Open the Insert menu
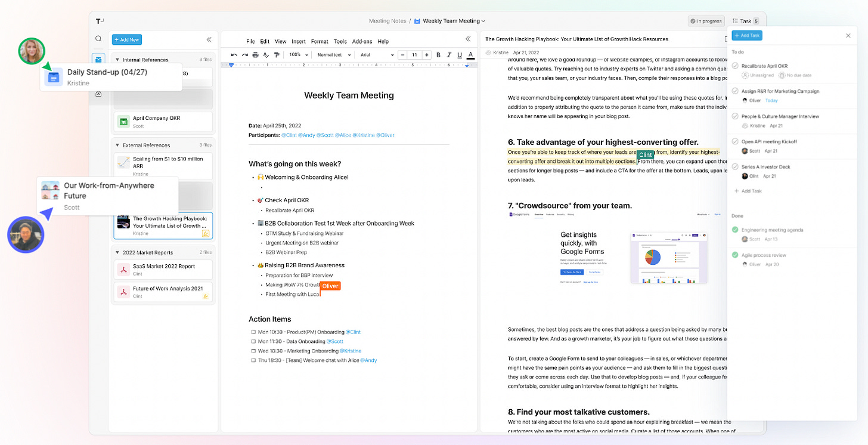 click(x=299, y=42)
